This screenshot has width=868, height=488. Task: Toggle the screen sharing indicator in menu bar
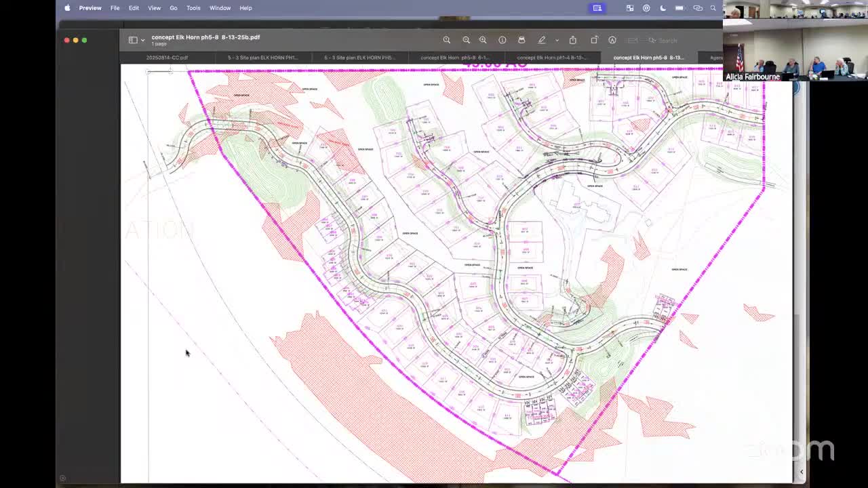point(597,8)
